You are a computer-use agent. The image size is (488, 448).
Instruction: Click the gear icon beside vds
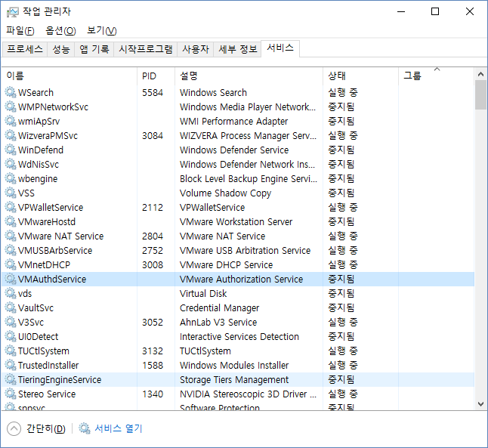(x=11, y=293)
